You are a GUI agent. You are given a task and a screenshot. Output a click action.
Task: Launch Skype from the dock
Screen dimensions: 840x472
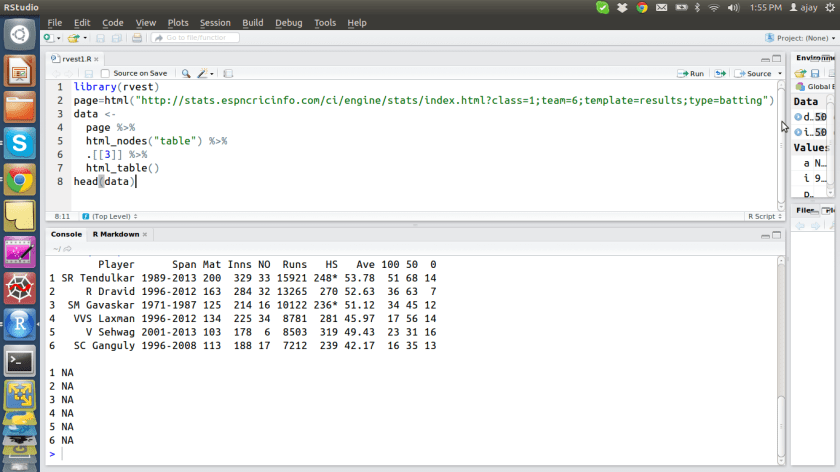point(20,143)
